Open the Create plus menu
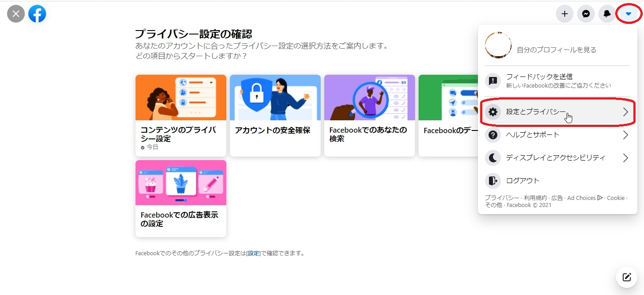This screenshot has height=295, width=644. point(564,14)
